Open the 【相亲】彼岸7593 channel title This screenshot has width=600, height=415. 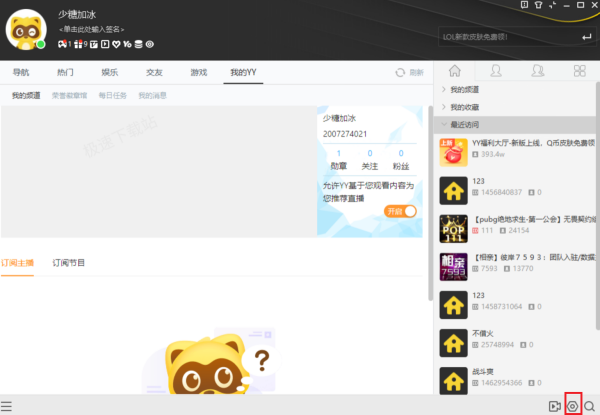(x=535, y=257)
